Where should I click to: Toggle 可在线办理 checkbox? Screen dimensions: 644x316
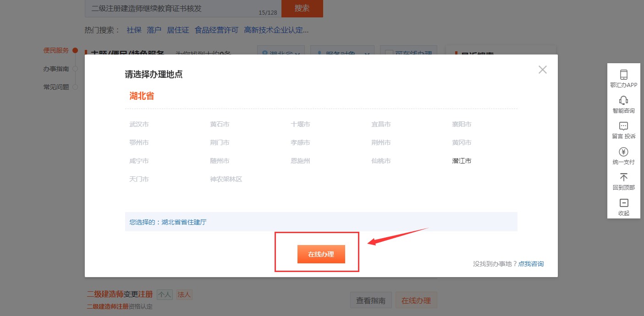[x=389, y=51]
